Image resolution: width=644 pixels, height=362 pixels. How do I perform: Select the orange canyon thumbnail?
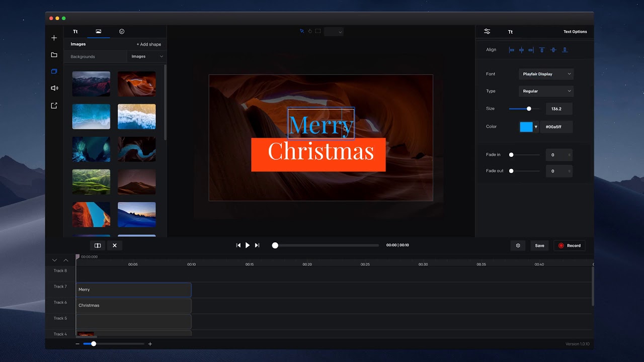click(x=137, y=83)
